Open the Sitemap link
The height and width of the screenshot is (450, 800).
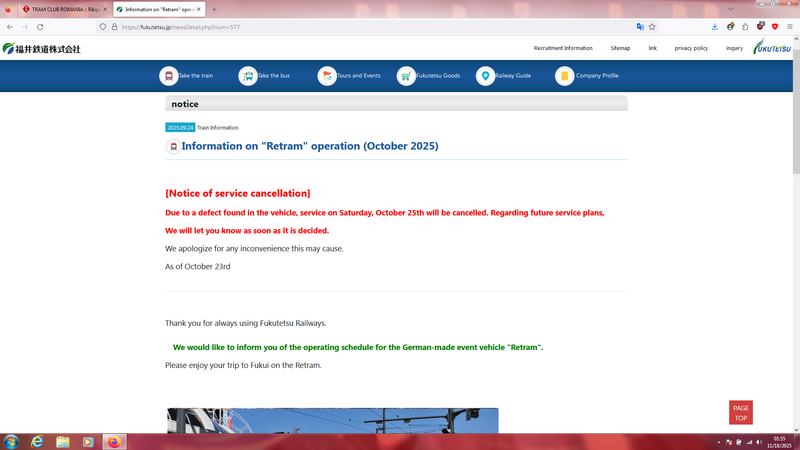(x=620, y=48)
